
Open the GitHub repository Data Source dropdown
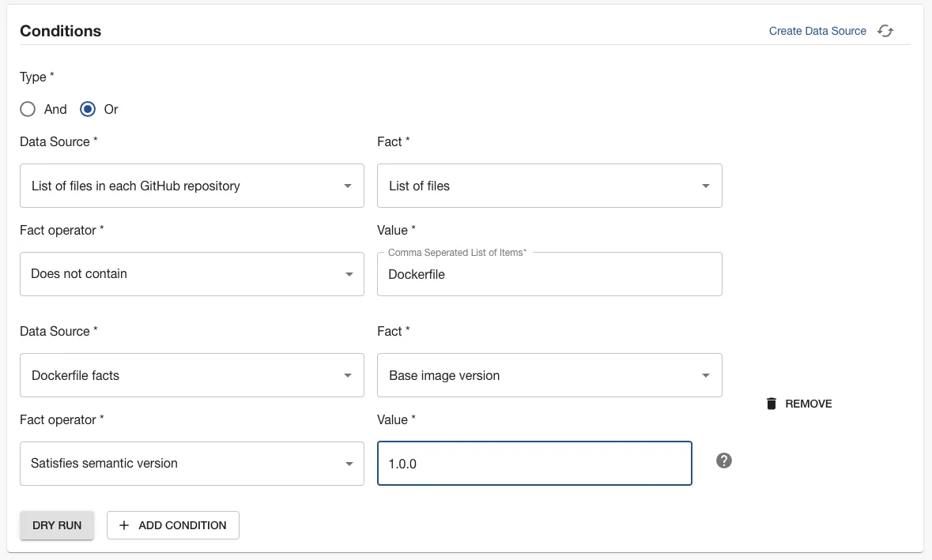(191, 186)
